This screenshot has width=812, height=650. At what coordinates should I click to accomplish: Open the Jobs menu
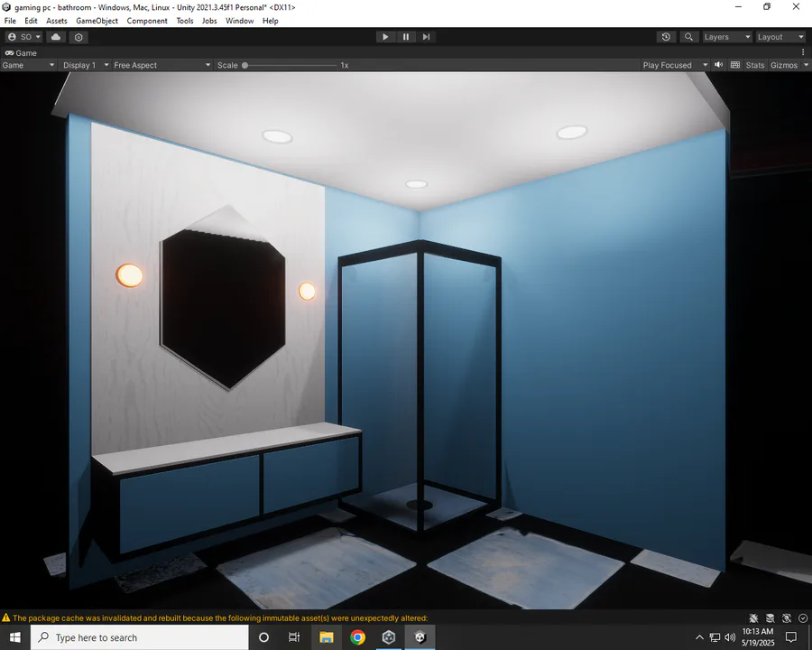click(x=209, y=21)
